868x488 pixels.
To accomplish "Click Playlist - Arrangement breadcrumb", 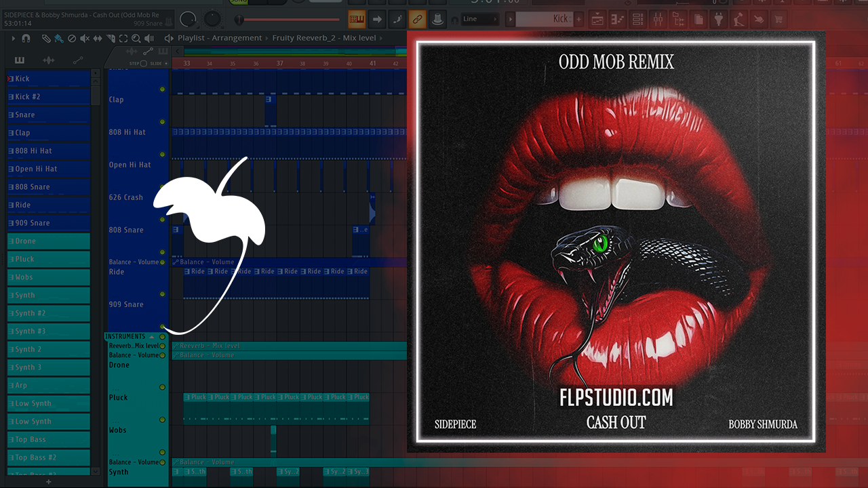I will 219,38.
